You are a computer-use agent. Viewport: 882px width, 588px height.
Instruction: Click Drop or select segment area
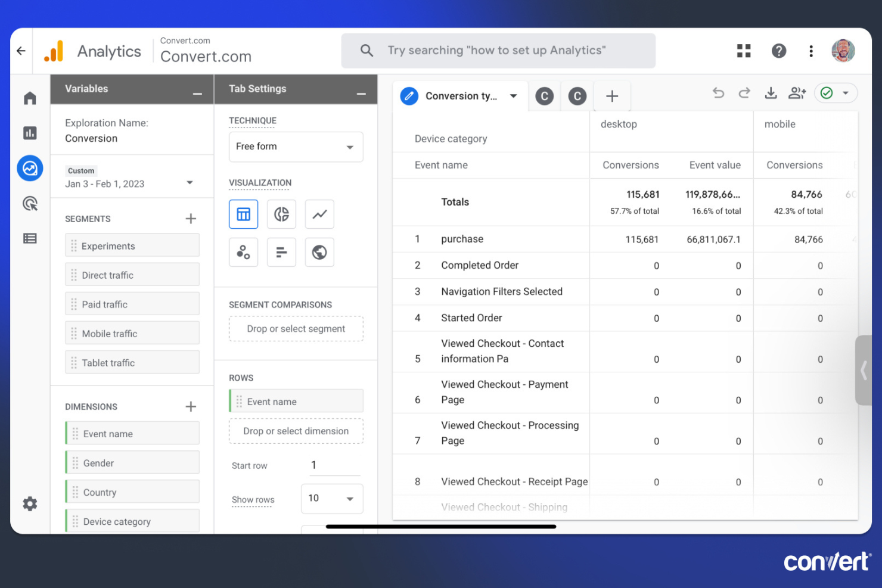(296, 329)
